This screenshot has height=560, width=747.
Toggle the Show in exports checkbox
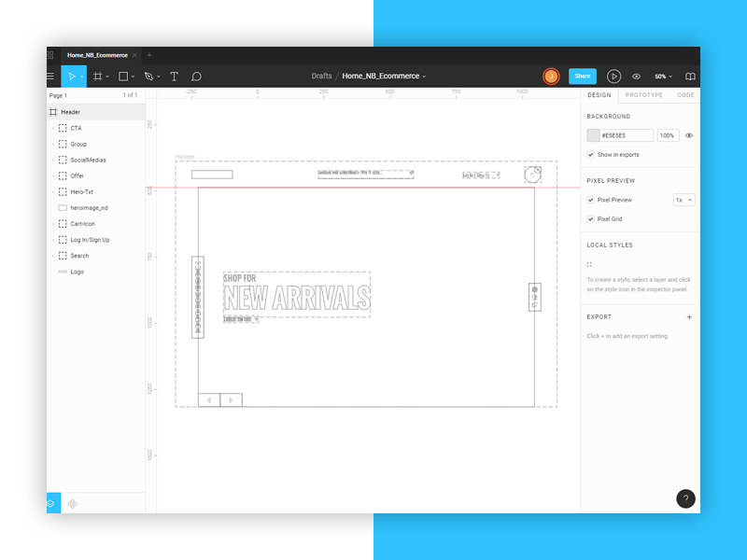point(591,154)
